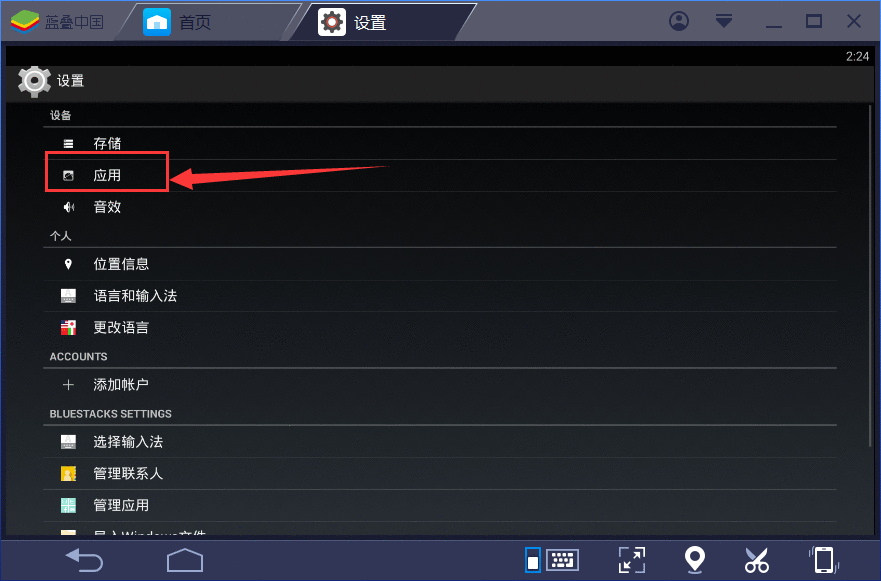The image size is (881, 581).
Task: Click the shake phone icon
Action: pos(824,560)
